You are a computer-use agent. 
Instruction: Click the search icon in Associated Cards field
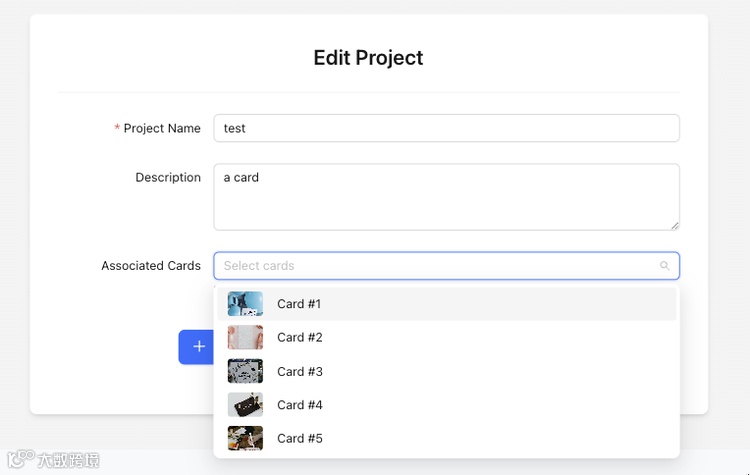tap(664, 266)
